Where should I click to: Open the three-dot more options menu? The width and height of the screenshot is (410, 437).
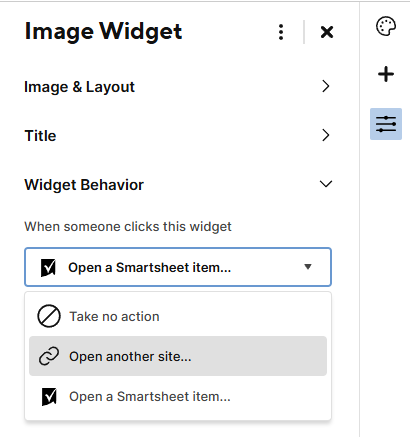point(281,32)
